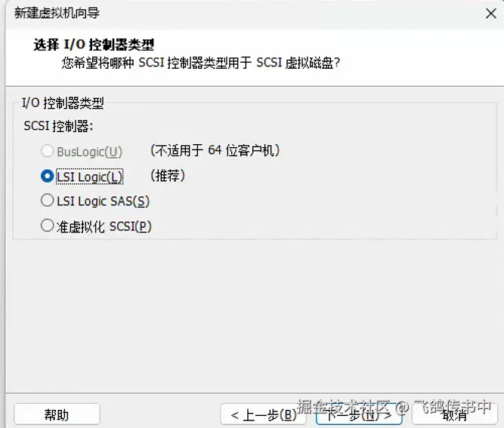This screenshot has height=428, width=504.
Task: Click the 选择 I/O 控制器类型 heading
Action: coord(94,45)
